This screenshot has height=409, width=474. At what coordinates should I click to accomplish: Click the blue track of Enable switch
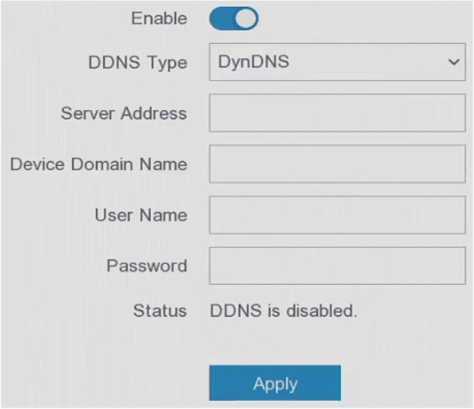pos(222,19)
